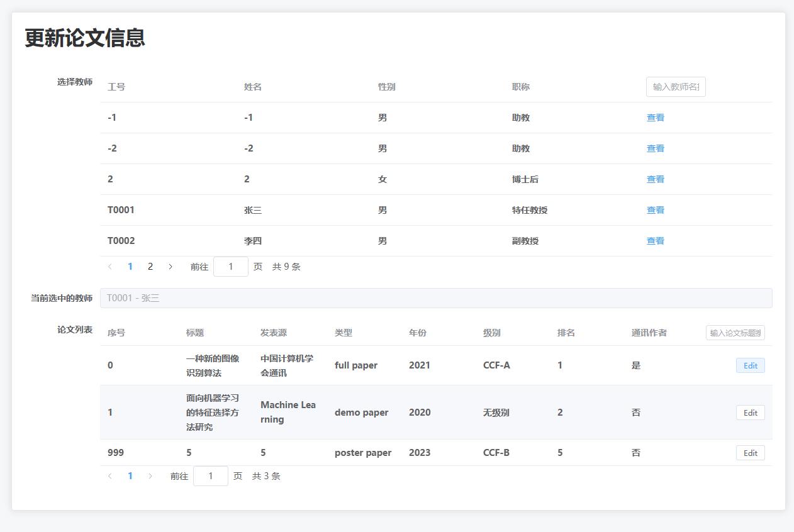Select page 1 of the teacher list
Viewport: 794px width, 532px height.
pyautogui.click(x=130, y=266)
